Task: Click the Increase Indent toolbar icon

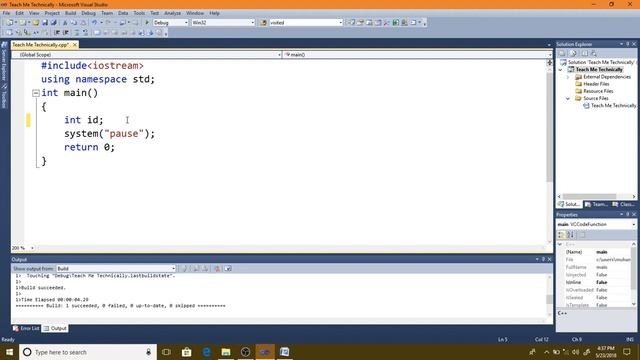Action: tap(66, 33)
